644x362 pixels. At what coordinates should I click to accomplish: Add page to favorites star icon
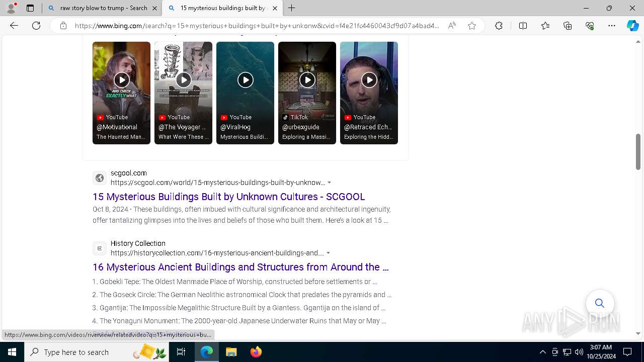click(472, 26)
